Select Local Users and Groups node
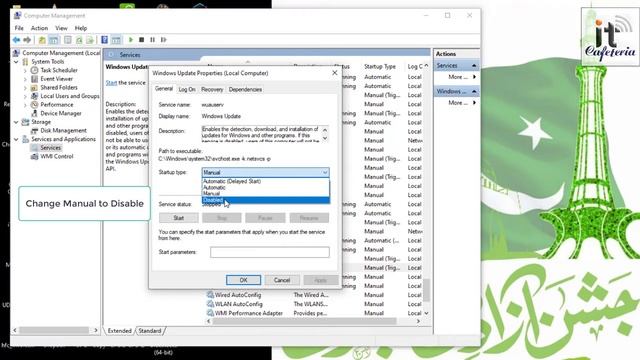The width and height of the screenshot is (640, 360). pyautogui.click(x=70, y=96)
